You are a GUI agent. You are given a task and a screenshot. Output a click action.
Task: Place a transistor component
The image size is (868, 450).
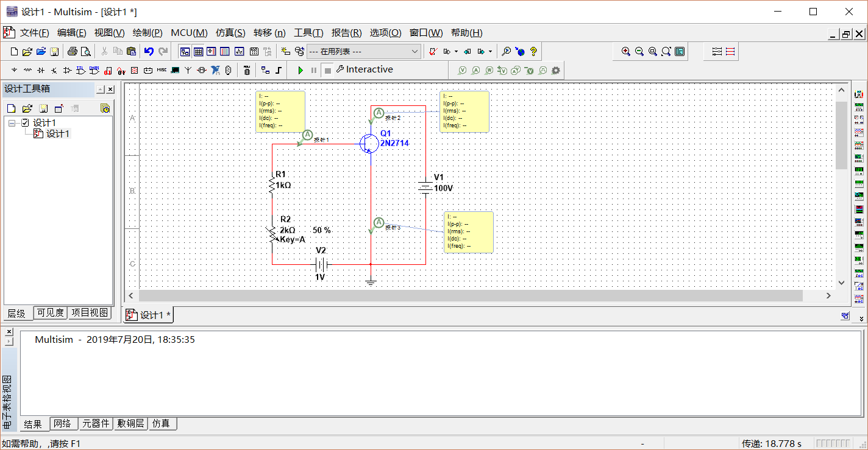click(55, 70)
